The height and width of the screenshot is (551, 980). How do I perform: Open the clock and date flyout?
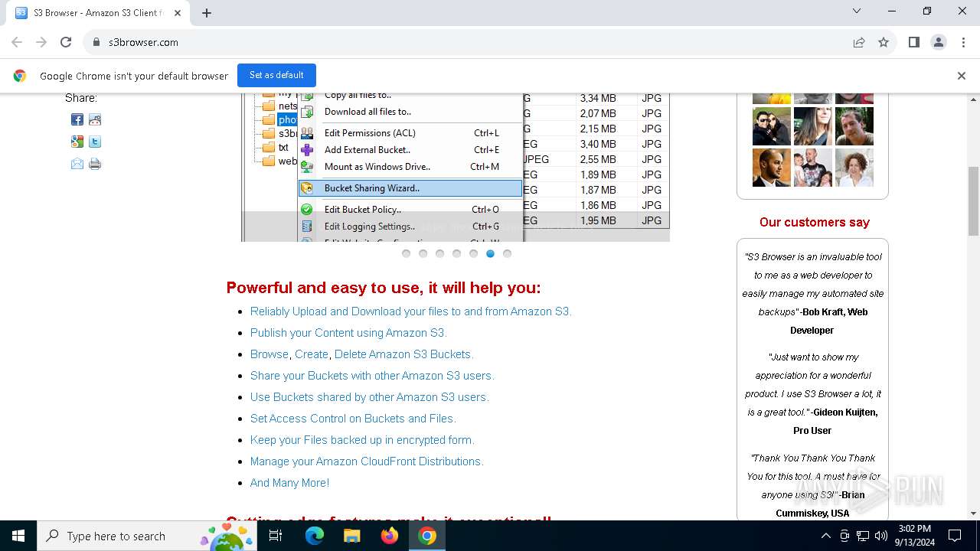pos(914,536)
